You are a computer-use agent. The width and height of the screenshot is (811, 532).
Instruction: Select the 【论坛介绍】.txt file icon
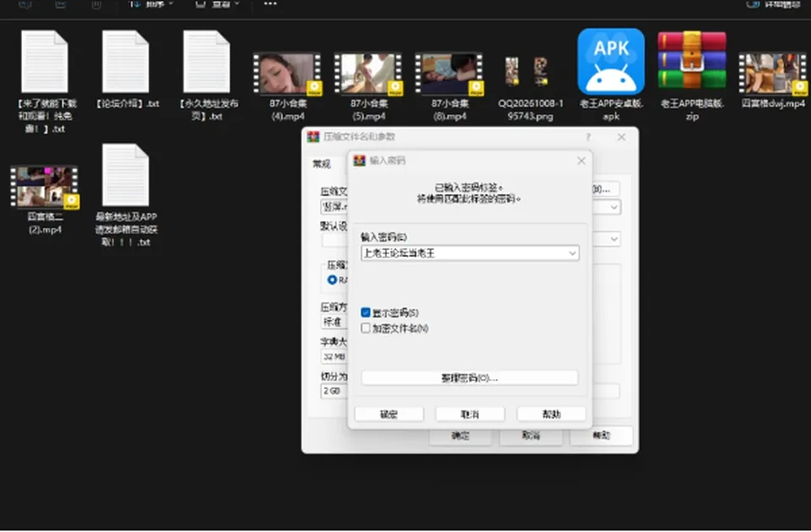click(126, 62)
